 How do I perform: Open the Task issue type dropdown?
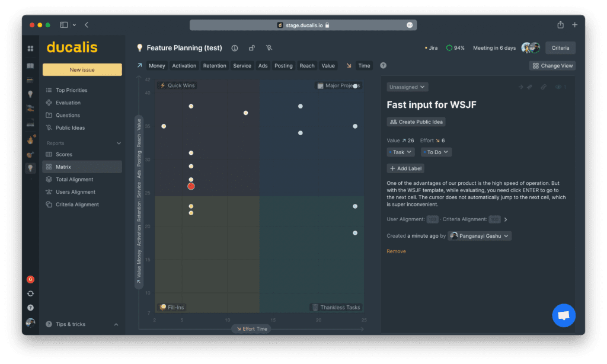click(400, 152)
